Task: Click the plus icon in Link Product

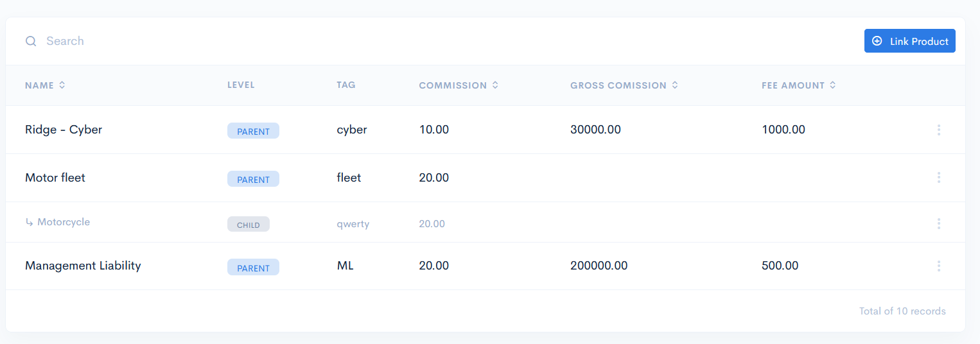Action: pyautogui.click(x=877, y=41)
